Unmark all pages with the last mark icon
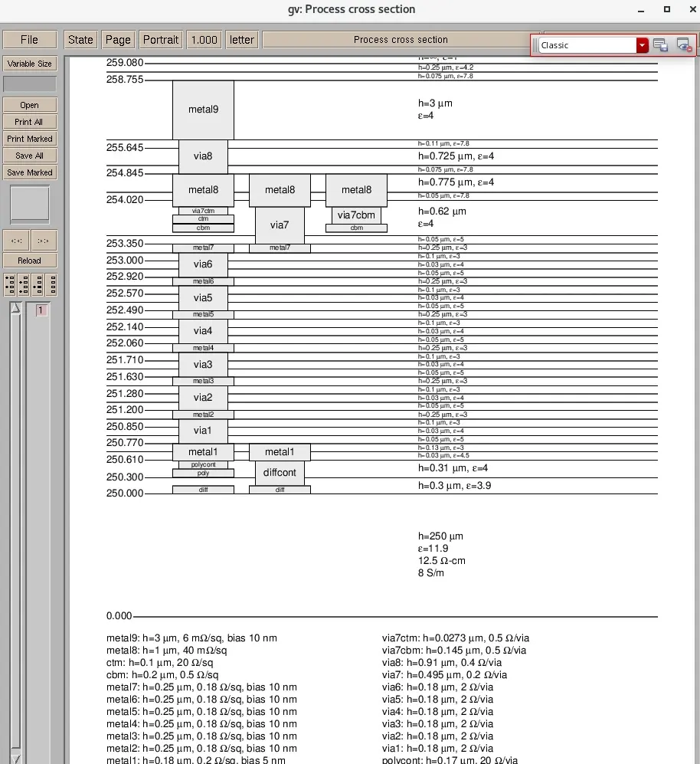 coord(51,284)
